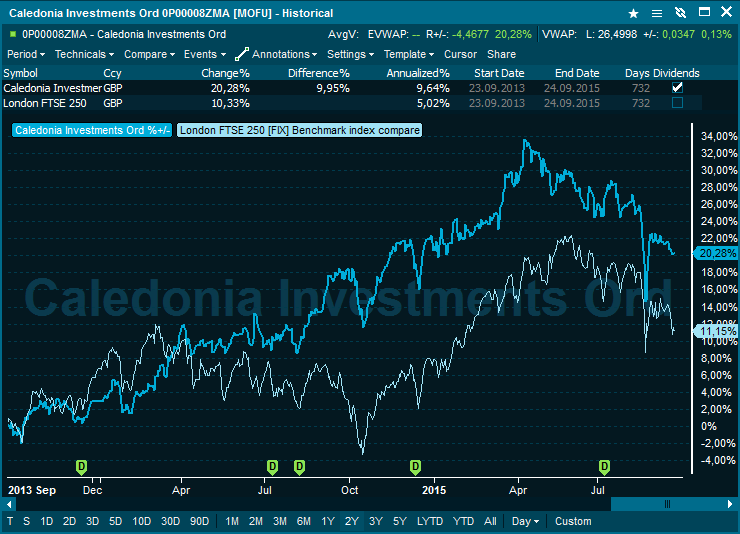Open the Annotations dropdown menu

coord(284,54)
